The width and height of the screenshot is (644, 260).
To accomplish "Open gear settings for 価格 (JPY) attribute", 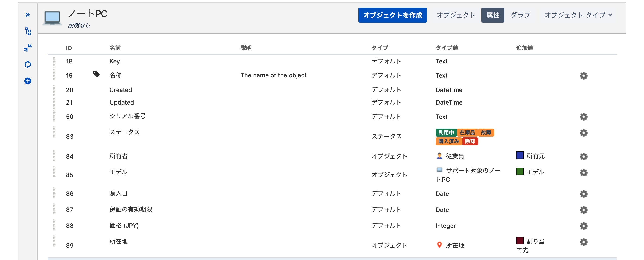I will [584, 226].
